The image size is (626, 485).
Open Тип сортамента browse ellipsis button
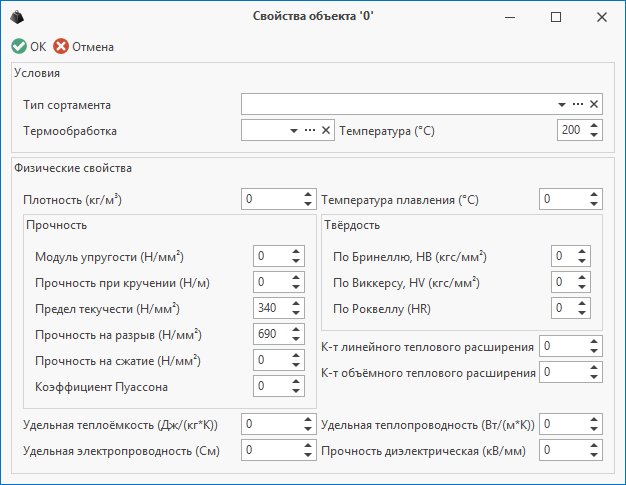pos(578,104)
